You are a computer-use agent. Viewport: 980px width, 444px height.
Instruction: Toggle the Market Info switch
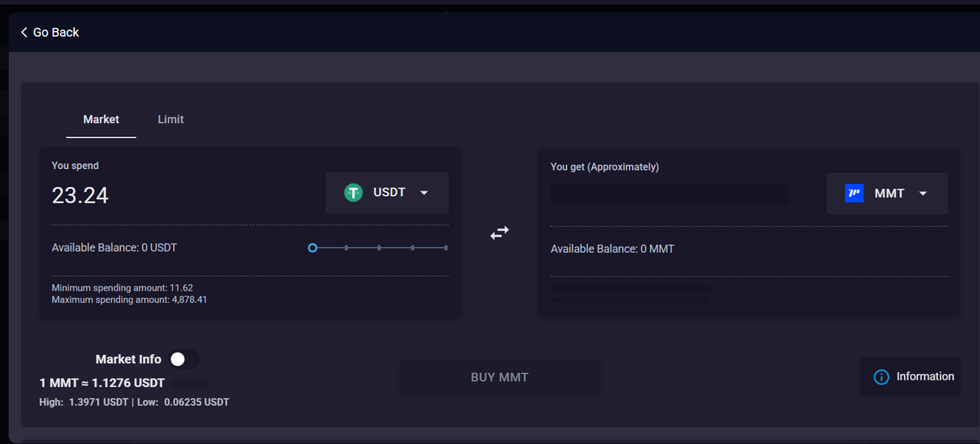(184, 359)
